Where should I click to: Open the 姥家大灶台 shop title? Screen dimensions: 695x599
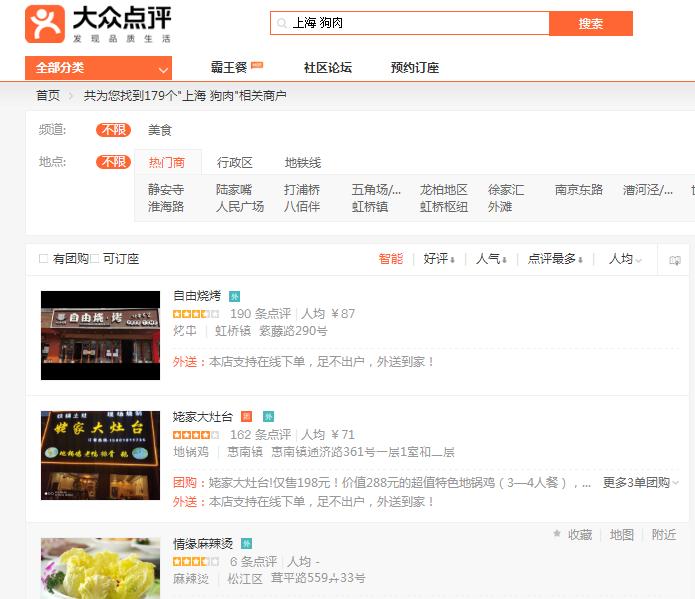(x=203, y=416)
